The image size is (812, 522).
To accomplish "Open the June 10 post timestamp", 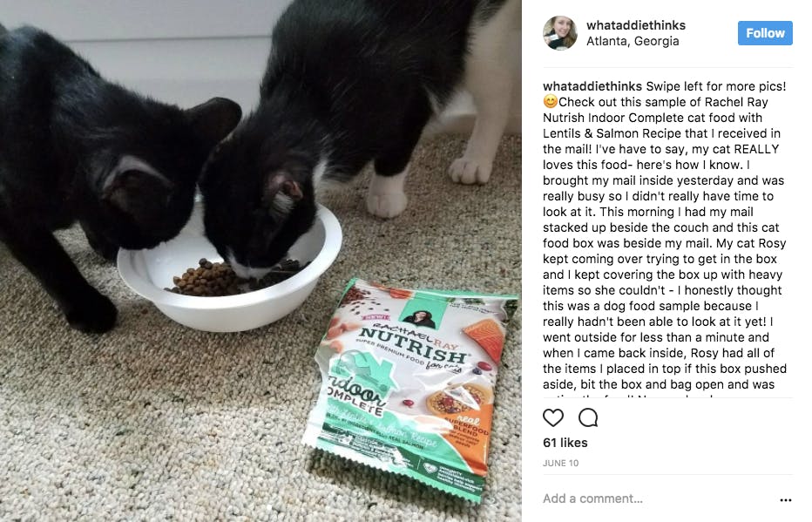I will tap(561, 463).
